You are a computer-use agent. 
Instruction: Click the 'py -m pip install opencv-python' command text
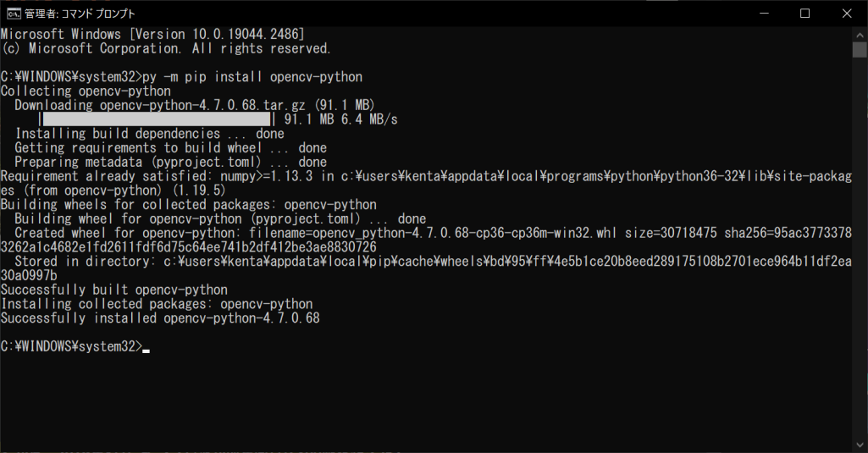(252, 77)
